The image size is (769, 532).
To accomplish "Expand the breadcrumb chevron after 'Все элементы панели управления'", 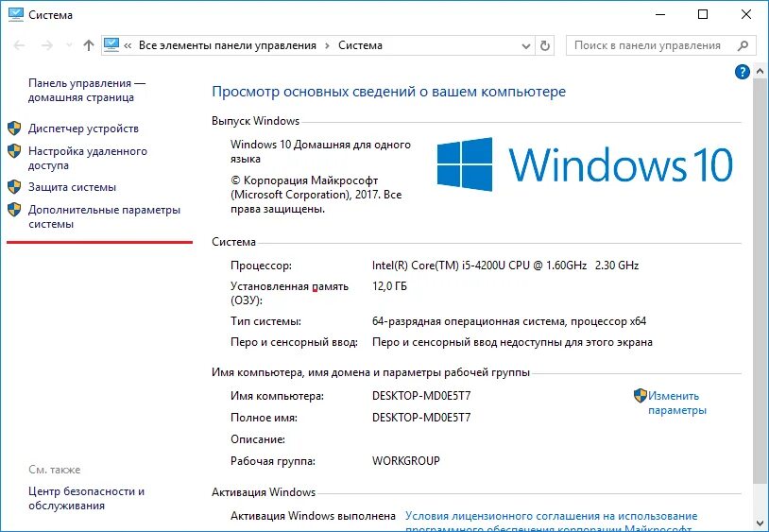I will pos(327,45).
